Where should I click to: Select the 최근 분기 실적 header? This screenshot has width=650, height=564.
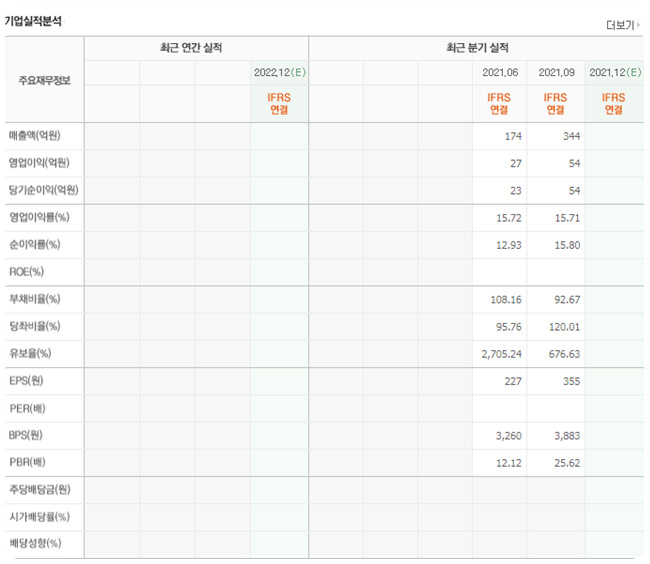477,48
